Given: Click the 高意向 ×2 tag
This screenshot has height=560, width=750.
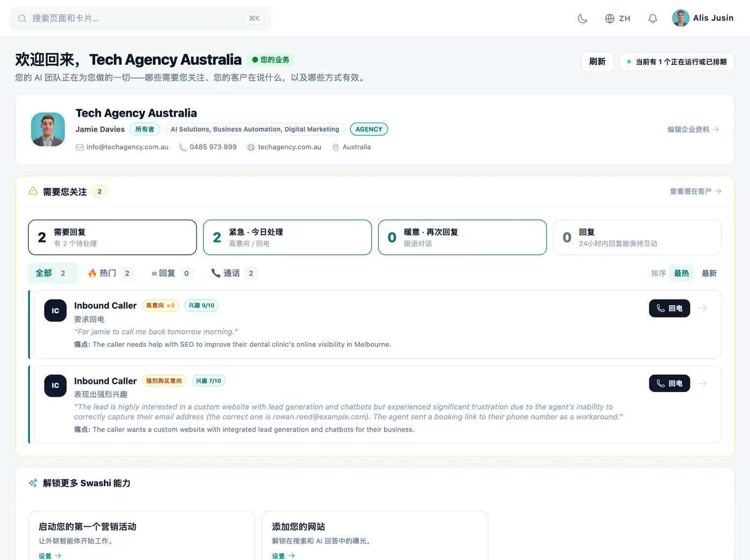Looking at the screenshot, I should point(161,305).
